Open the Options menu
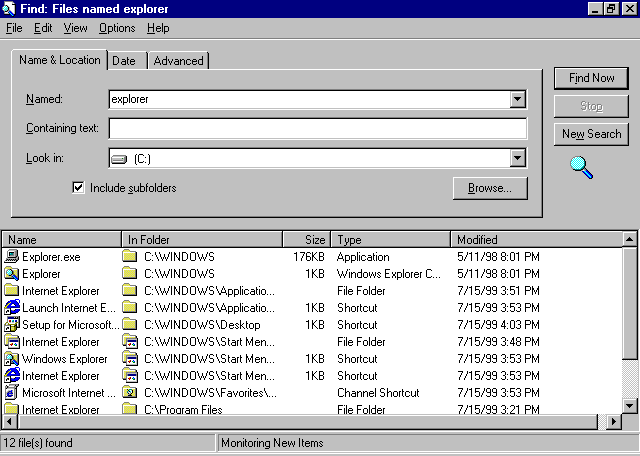This screenshot has width=640, height=456. [117, 28]
